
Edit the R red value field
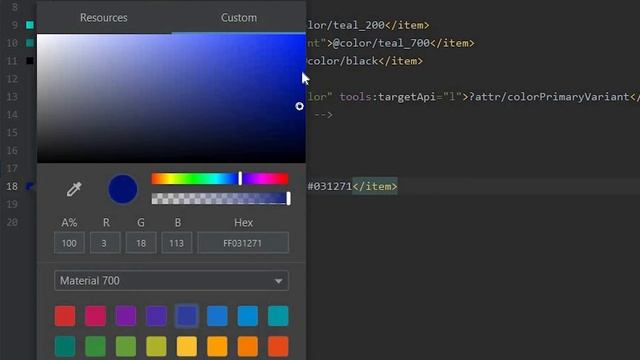point(105,243)
